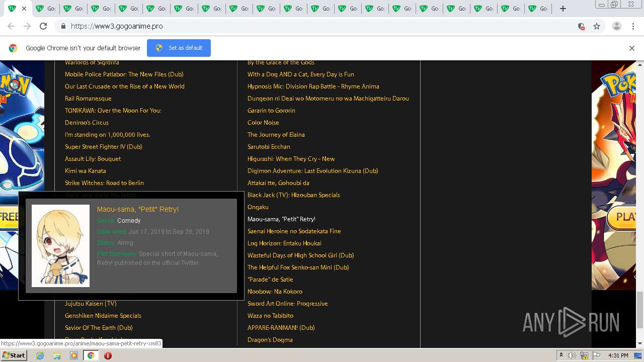The height and width of the screenshot is (362, 644).
Task: Open TONIKAWA: Over the Moon For You
Action: [113, 111]
